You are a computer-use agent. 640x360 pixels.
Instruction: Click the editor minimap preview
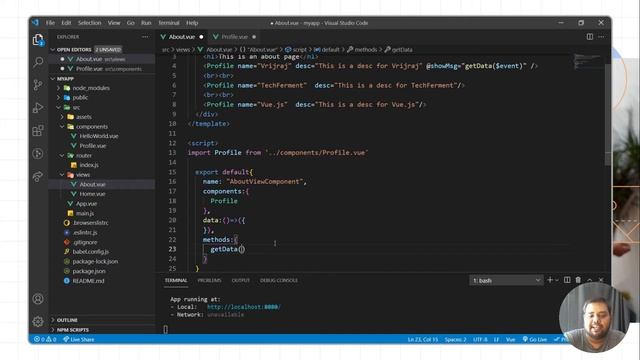(588, 61)
